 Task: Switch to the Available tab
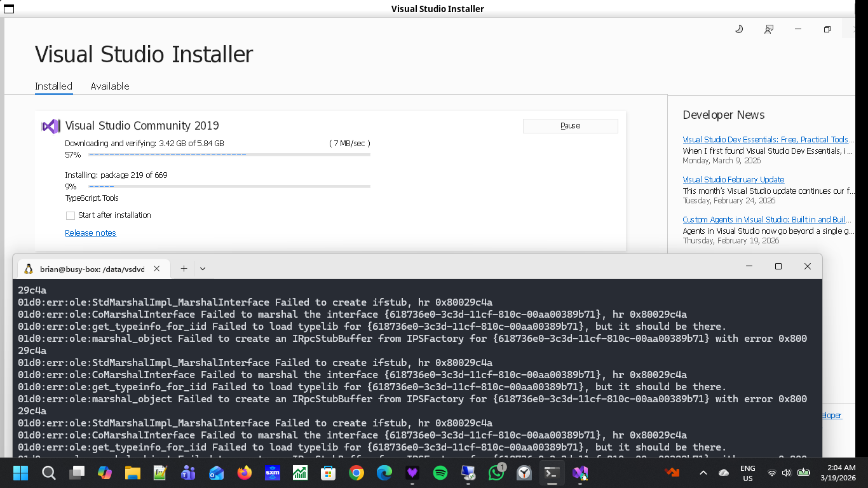coord(109,86)
